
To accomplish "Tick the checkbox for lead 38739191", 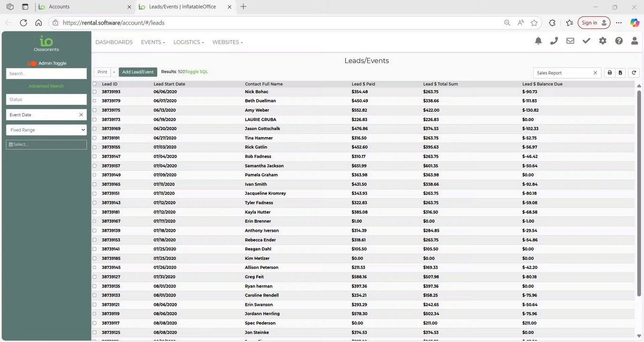I will [x=95, y=138].
